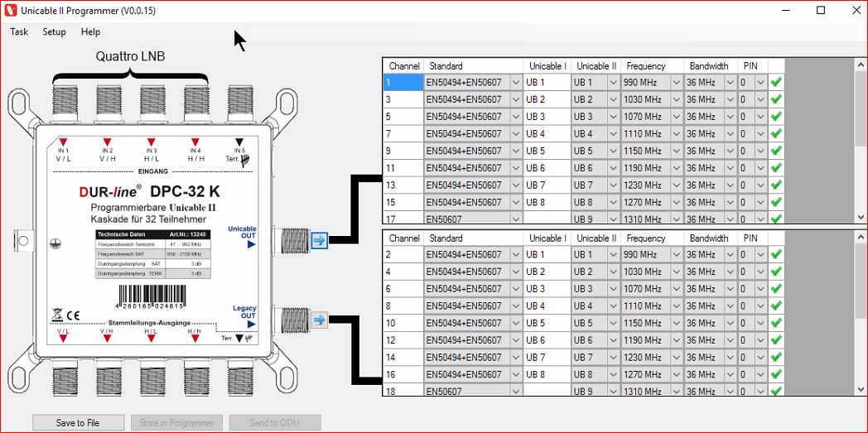Open the Task menu

pyautogui.click(x=19, y=32)
